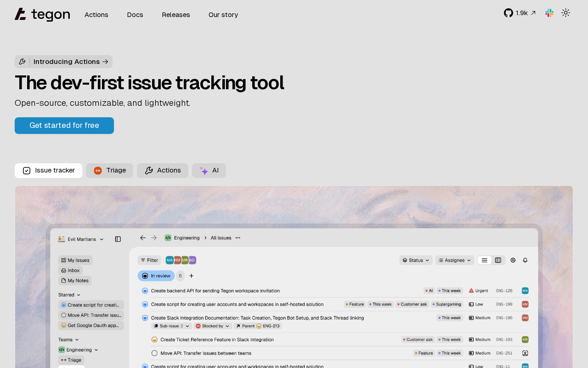Add an issue with the plus icon
The image size is (588, 368).
(192, 276)
